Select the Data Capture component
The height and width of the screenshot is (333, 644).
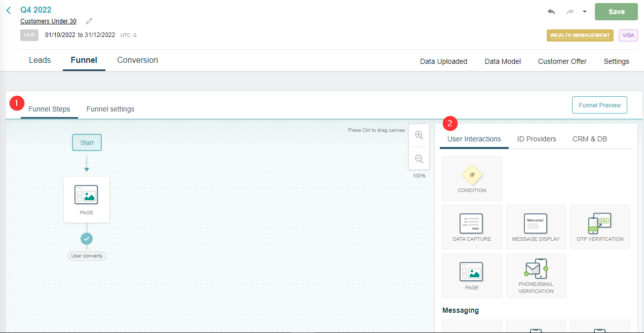click(x=472, y=227)
